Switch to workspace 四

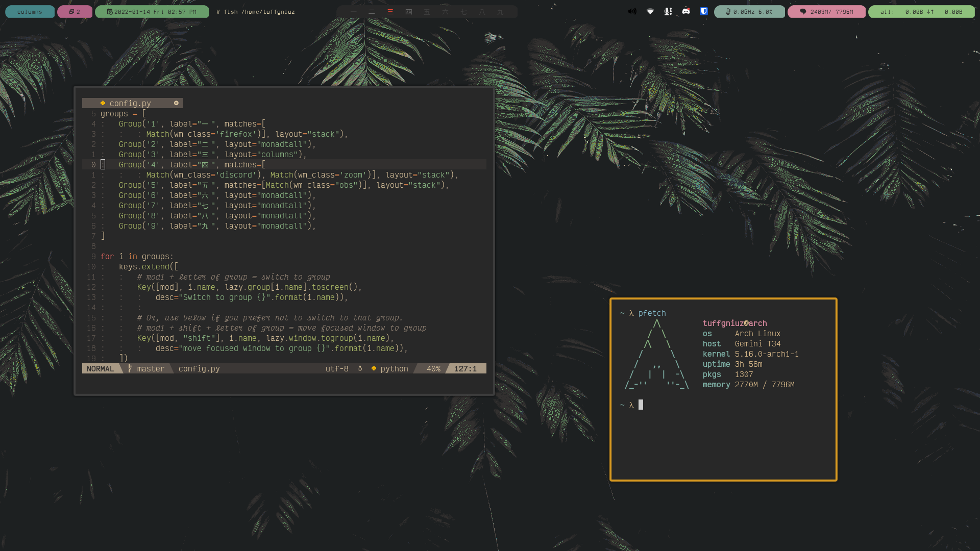pos(408,12)
